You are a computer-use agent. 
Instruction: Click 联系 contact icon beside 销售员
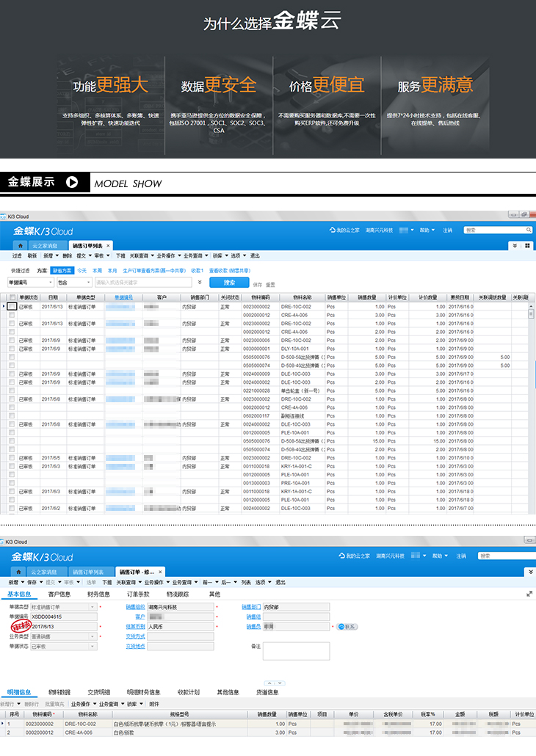point(347,627)
